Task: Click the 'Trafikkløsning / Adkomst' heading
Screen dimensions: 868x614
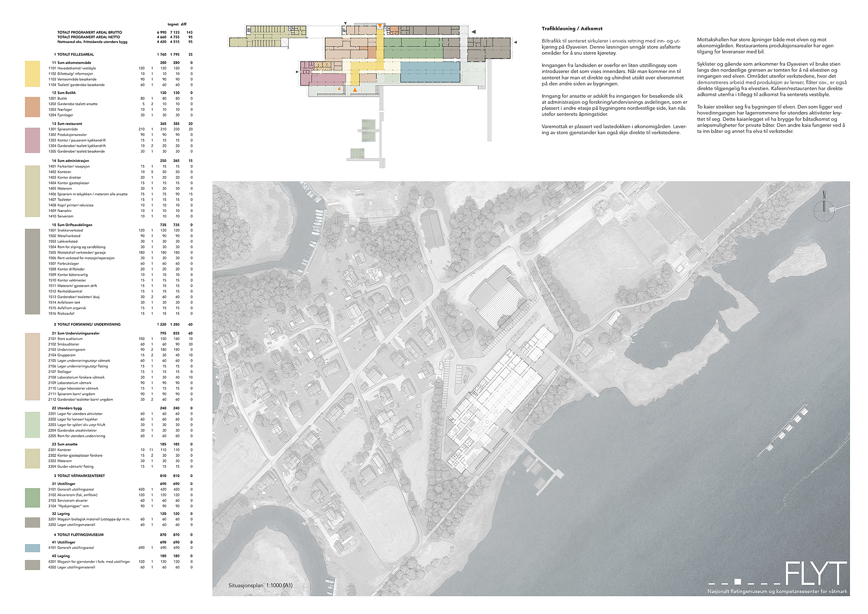Action: 572,29
